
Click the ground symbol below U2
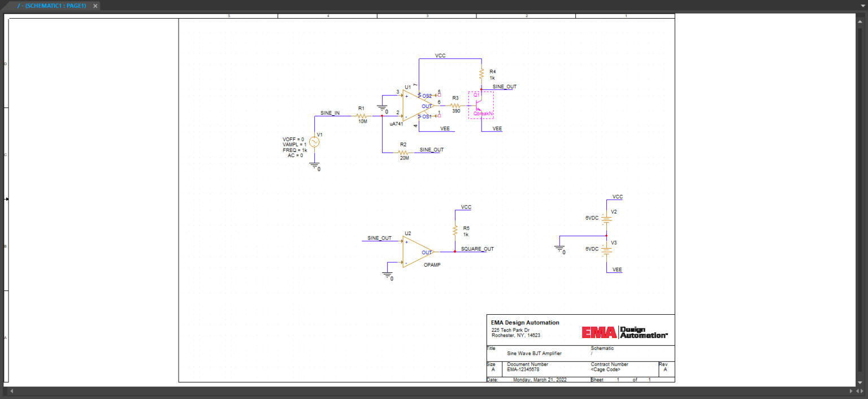click(x=386, y=275)
